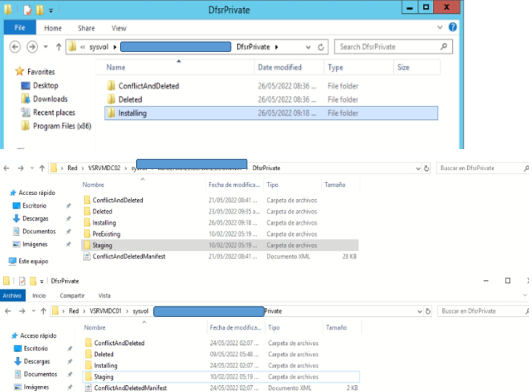
Task: Expand the ribbon with the chevron beside help
Action: click(x=440, y=27)
